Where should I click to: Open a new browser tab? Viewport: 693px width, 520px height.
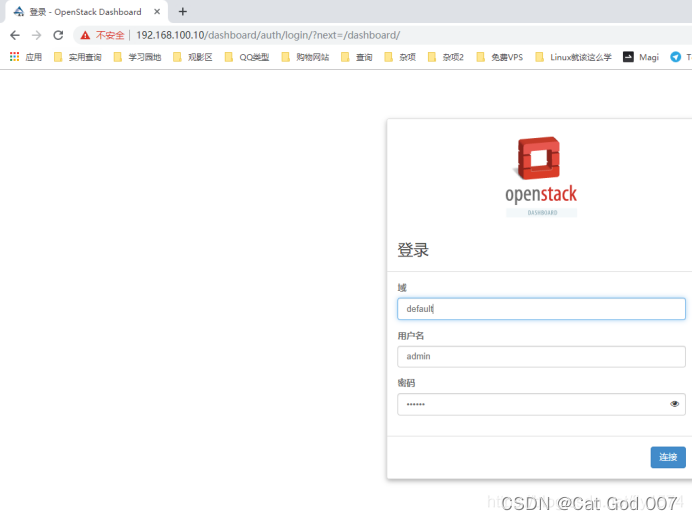click(x=183, y=12)
